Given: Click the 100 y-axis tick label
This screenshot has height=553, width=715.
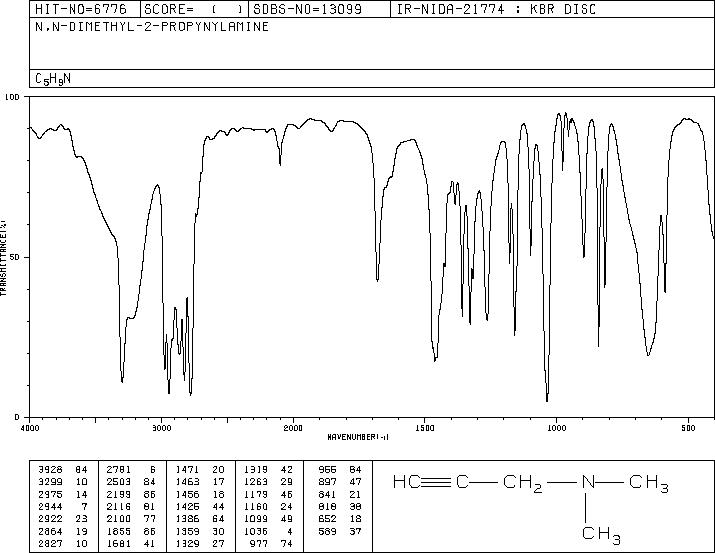Looking at the screenshot, I should tap(13, 97).
